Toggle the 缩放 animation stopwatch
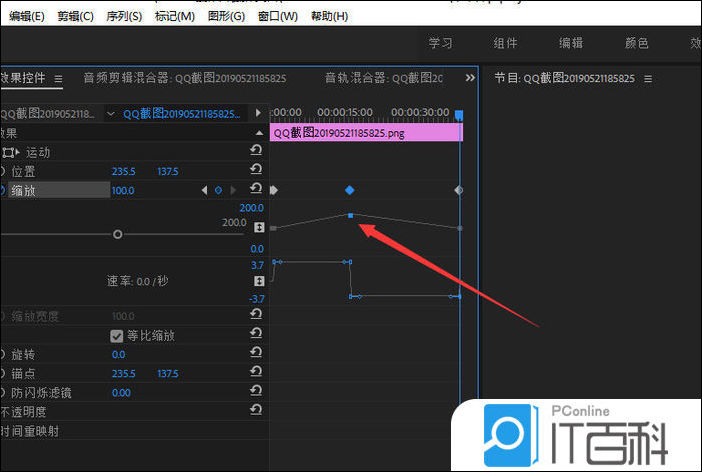The width and height of the screenshot is (702, 472). tap(3, 190)
